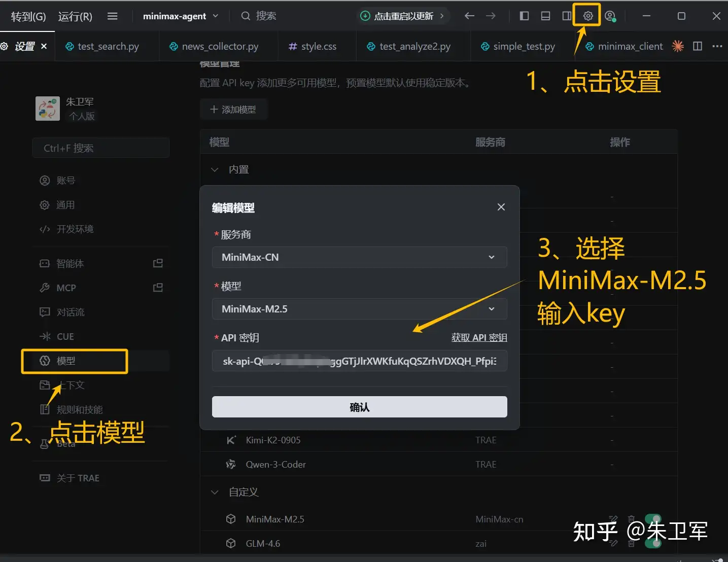This screenshot has height=562, width=728.
Task: Edit the GLM-4.6 custom model
Action: coord(613,543)
